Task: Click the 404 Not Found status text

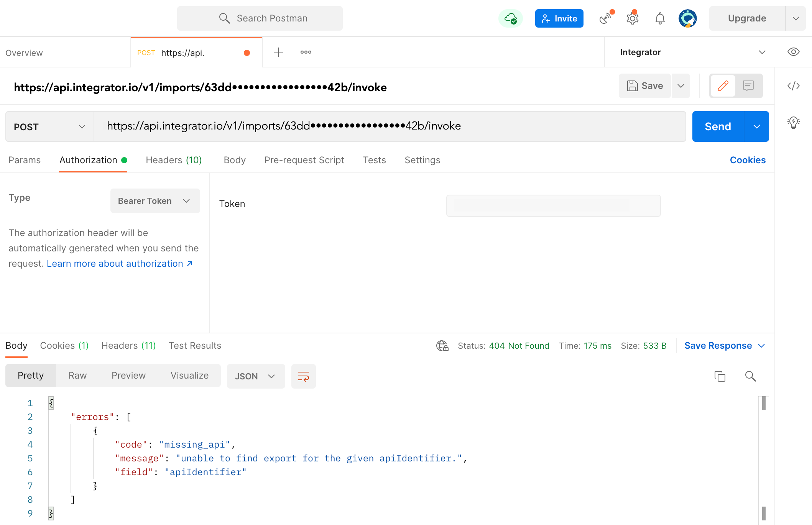Action: 519,346
